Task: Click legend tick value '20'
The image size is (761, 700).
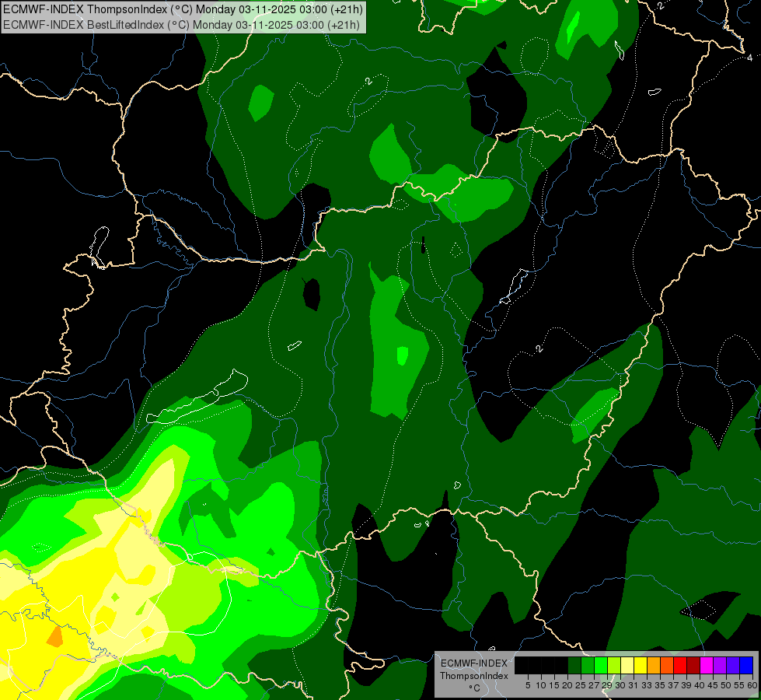Action: (x=568, y=685)
